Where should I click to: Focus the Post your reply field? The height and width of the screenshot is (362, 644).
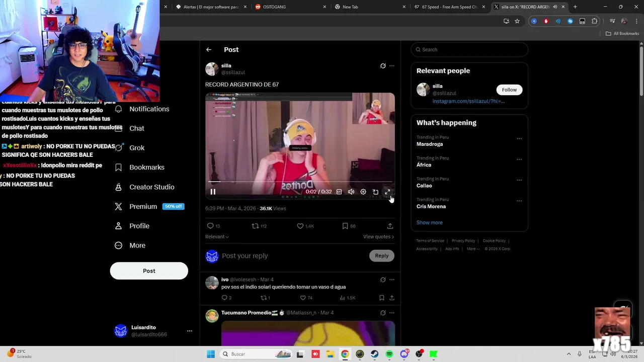point(294,256)
